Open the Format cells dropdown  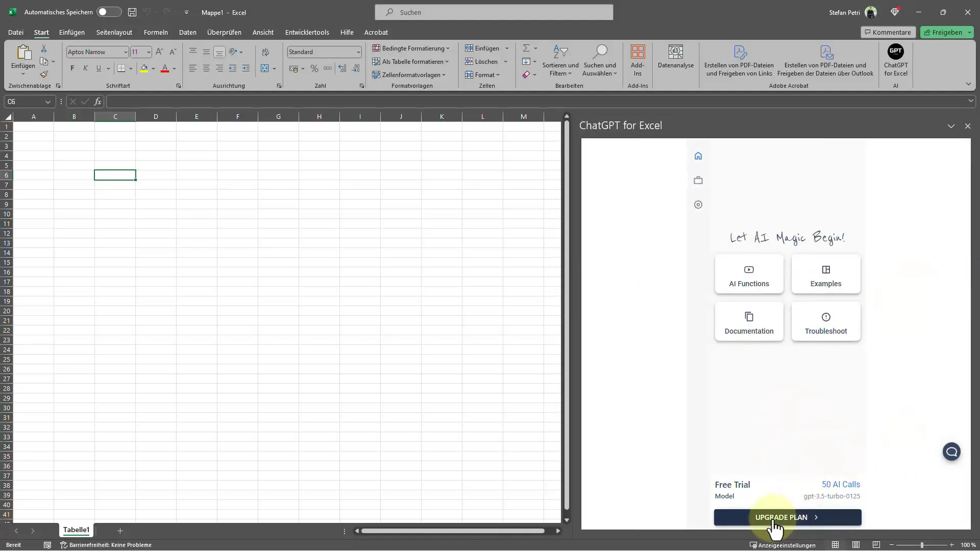pos(482,74)
